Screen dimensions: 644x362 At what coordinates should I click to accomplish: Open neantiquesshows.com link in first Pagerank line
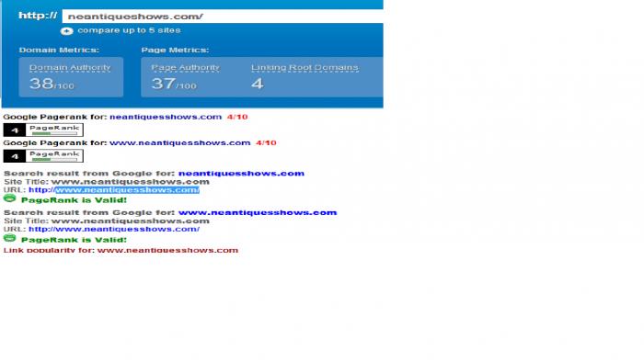[x=166, y=117]
